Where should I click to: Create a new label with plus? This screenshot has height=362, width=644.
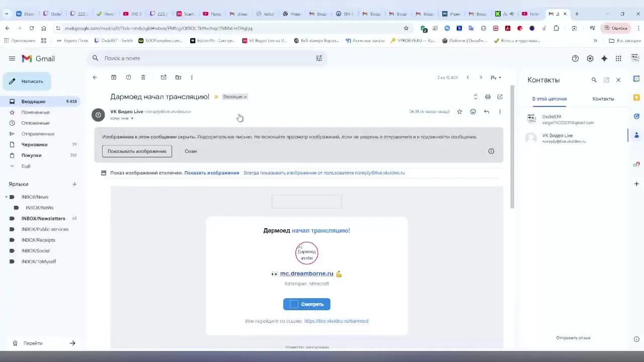click(x=74, y=184)
